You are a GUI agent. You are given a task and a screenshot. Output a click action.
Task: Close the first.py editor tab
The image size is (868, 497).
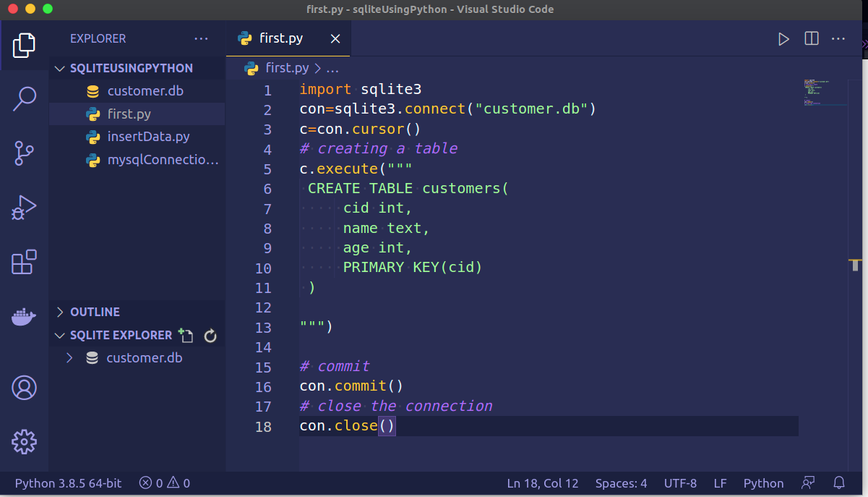(x=335, y=39)
